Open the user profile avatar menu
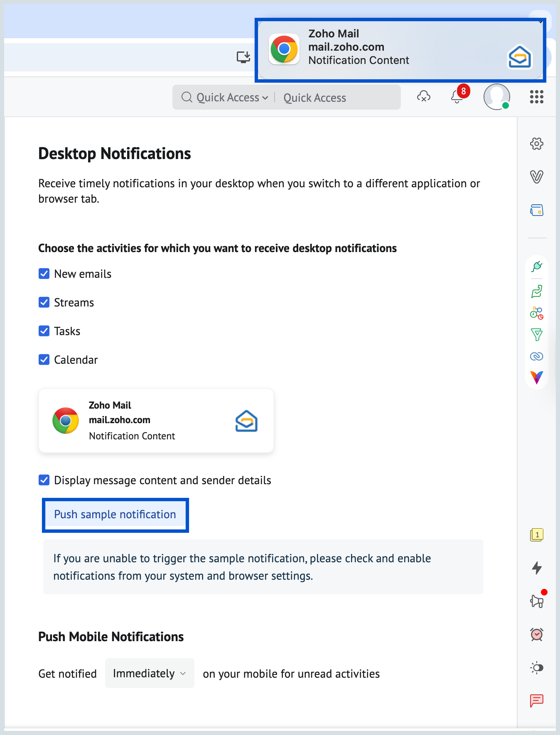 tap(497, 97)
